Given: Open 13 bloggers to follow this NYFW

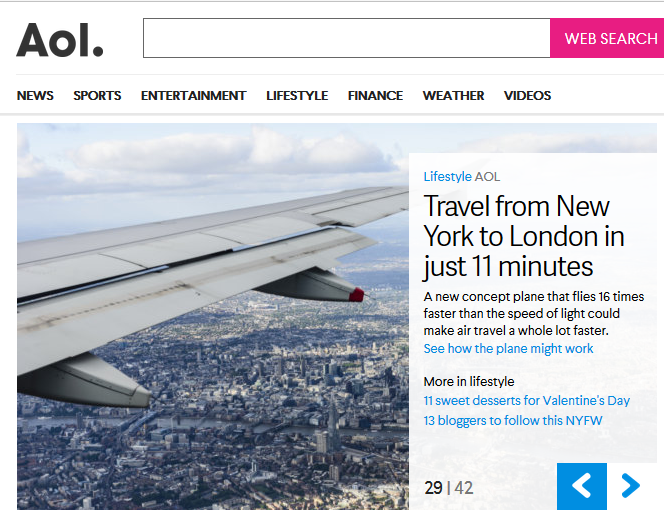Looking at the screenshot, I should pyautogui.click(x=513, y=421).
